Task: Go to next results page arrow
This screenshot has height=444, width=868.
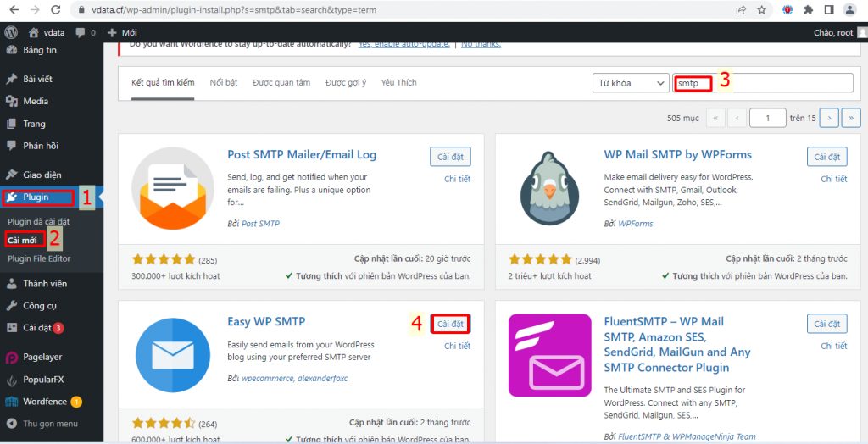Action: pos(829,118)
